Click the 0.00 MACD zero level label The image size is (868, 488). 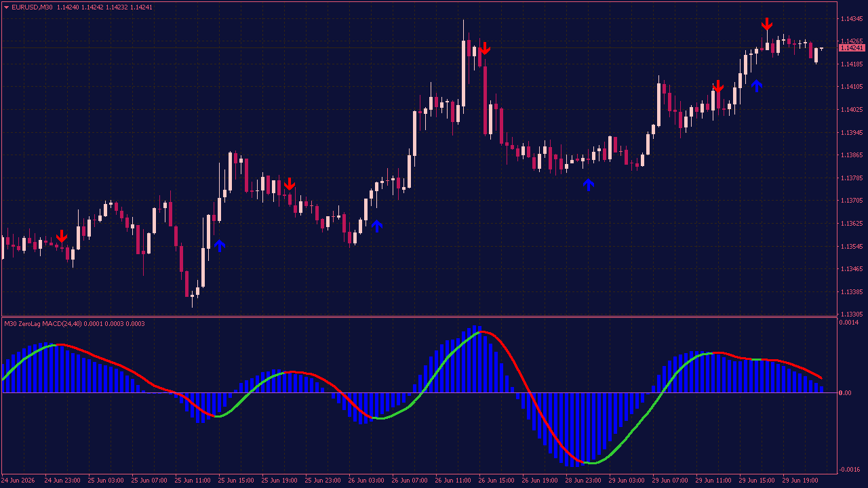(846, 393)
